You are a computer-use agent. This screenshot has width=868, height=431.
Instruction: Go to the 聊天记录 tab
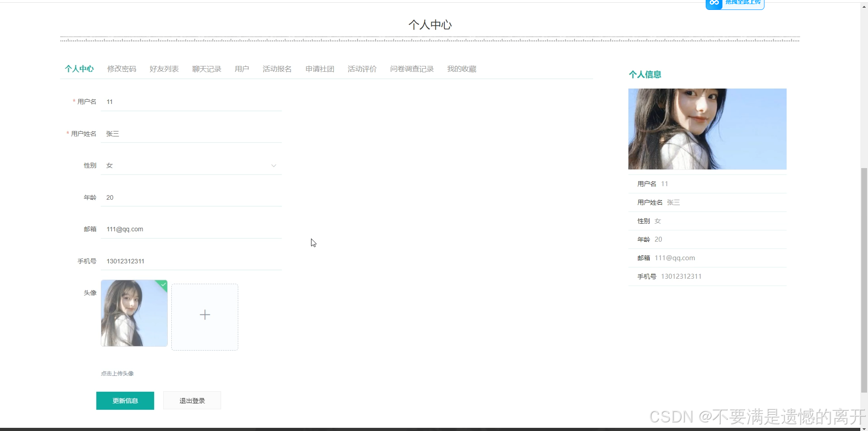[207, 69]
